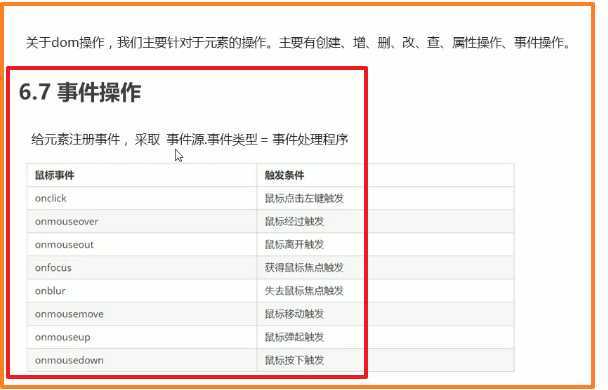Select the 'onmouseout' table cell
The width and height of the screenshot is (608, 390).
[x=142, y=245]
